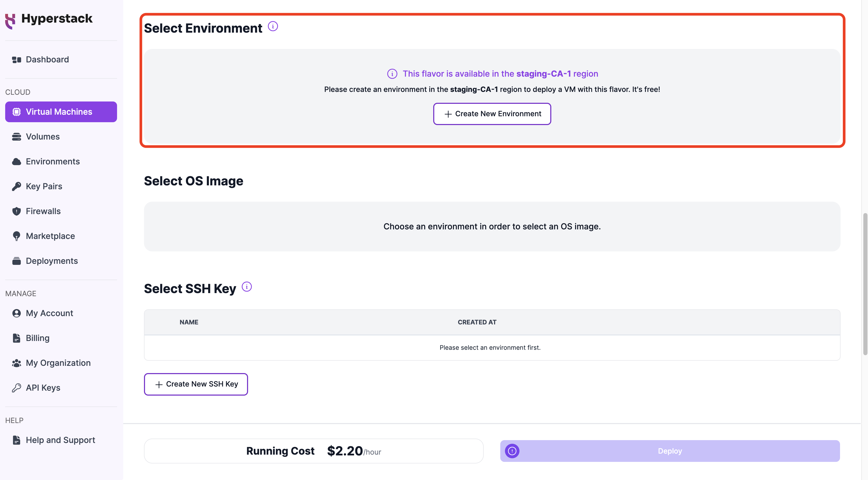Click info icon beside Select SSH Key heading

(247, 287)
